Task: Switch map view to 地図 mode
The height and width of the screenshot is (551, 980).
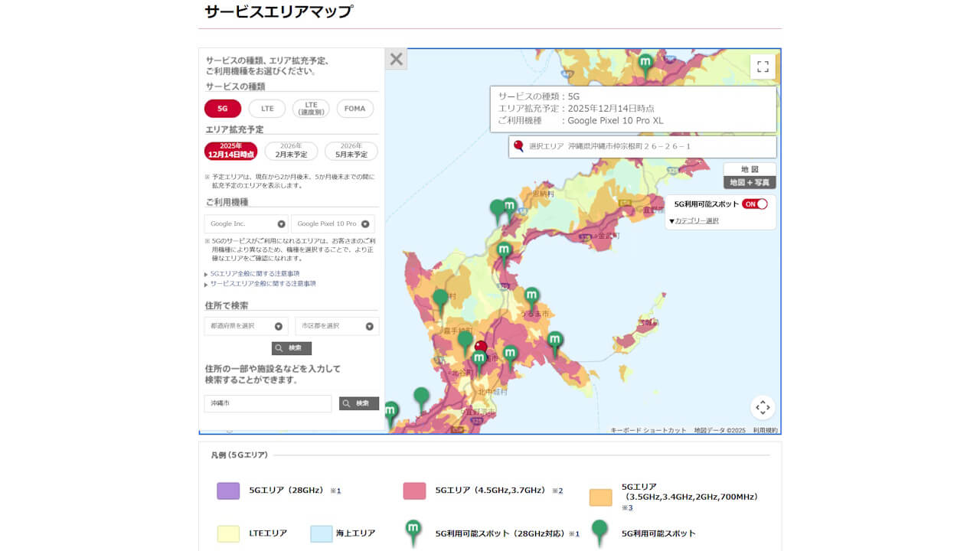Action: (x=751, y=168)
